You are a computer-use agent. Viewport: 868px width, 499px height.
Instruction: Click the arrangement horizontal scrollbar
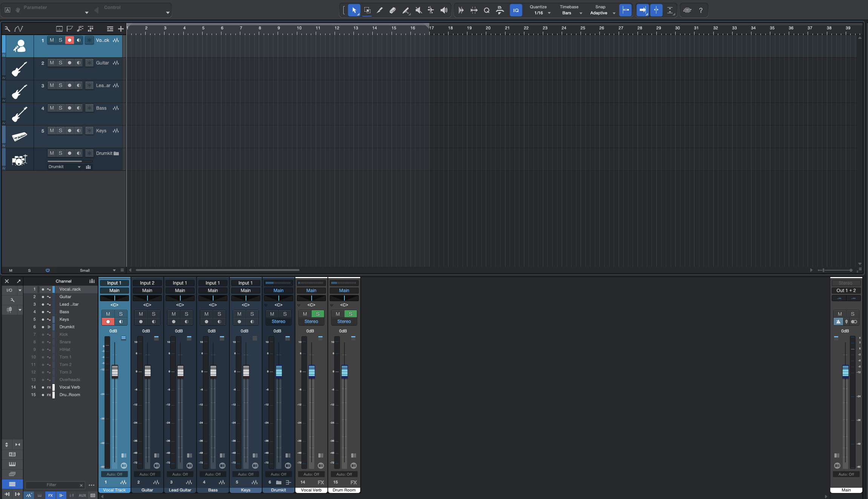(x=218, y=270)
